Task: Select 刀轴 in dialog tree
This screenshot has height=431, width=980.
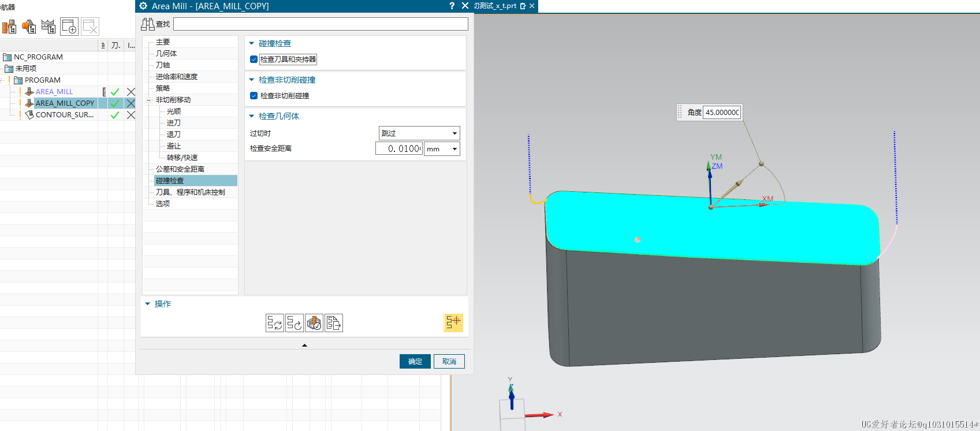Action: (x=163, y=65)
